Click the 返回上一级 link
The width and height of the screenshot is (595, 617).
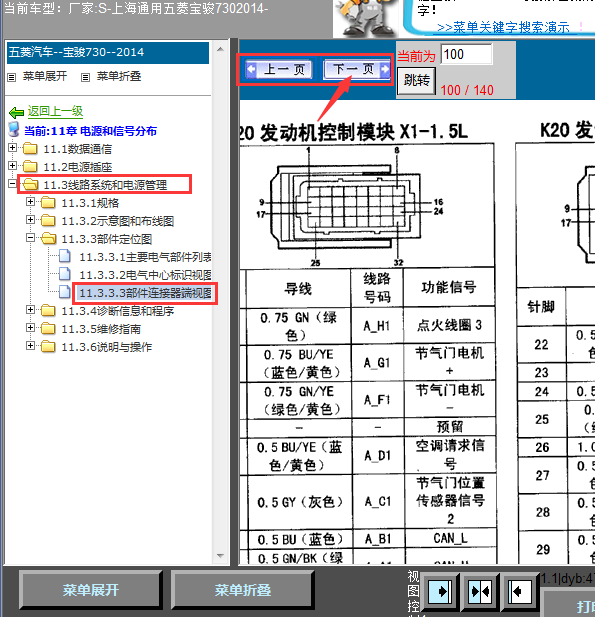point(55,111)
